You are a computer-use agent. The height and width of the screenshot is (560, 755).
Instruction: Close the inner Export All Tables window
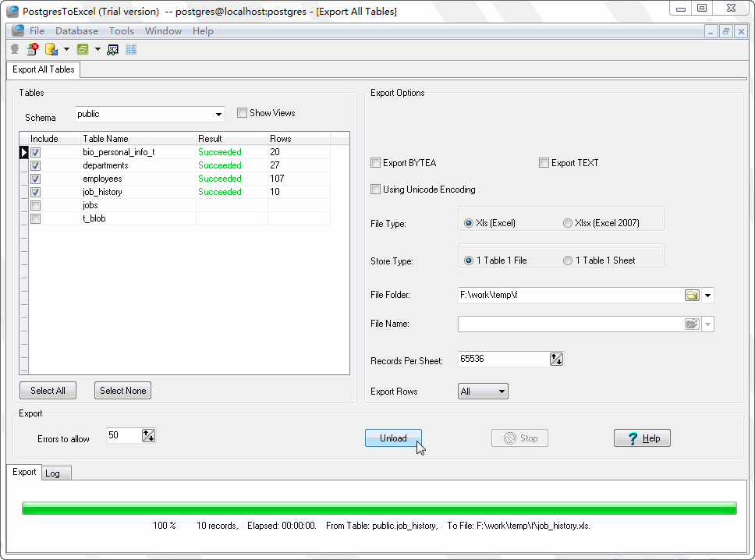pos(741,32)
